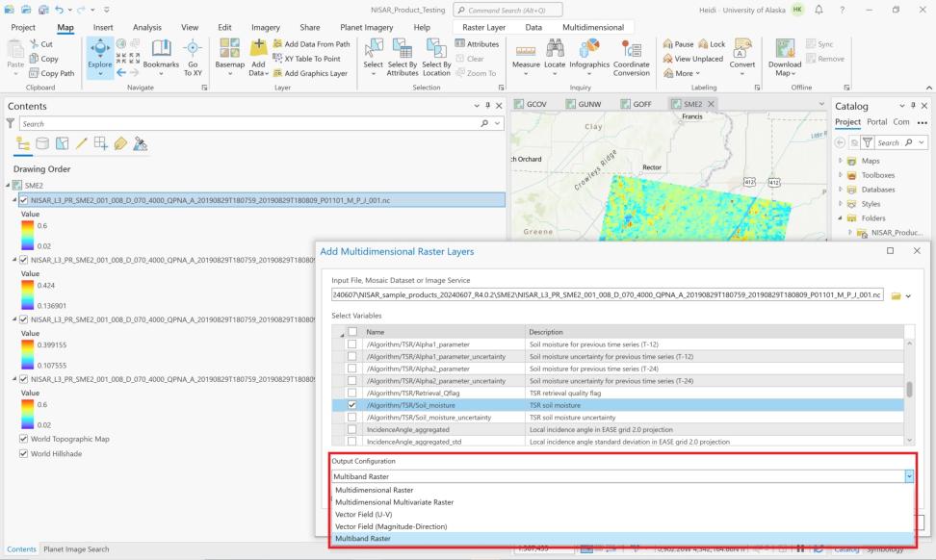The image size is (936, 560).
Task: Choose Multidimensional Raster option
Action: click(623, 490)
